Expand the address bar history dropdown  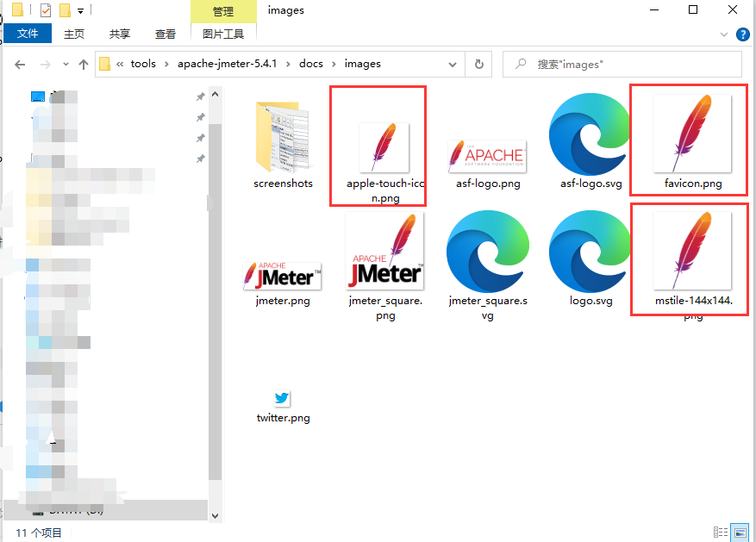[x=453, y=65]
